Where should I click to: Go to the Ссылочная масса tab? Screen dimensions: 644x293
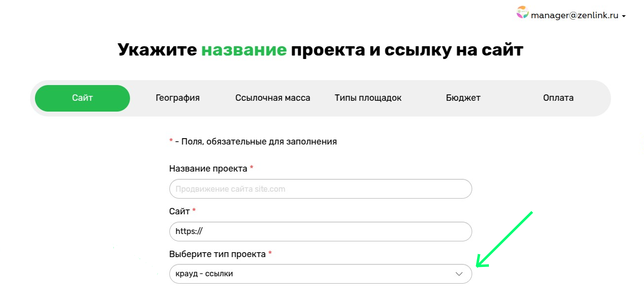point(272,98)
